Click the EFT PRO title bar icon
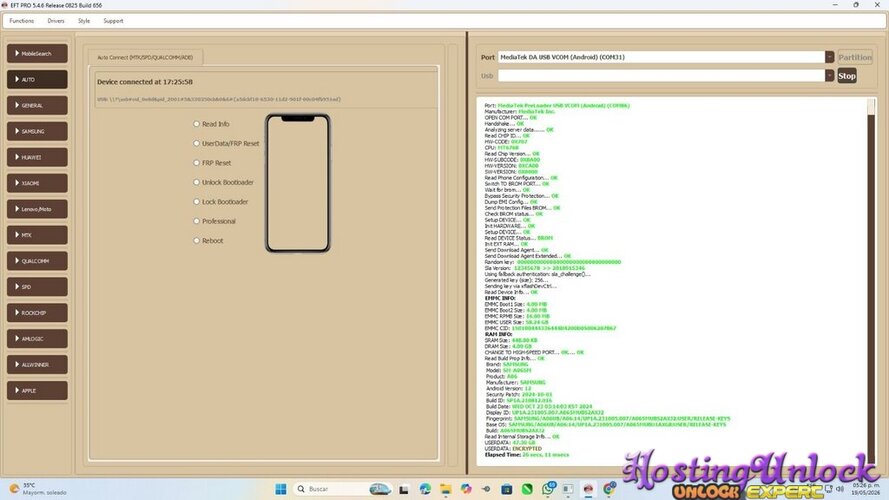 click(5, 5)
